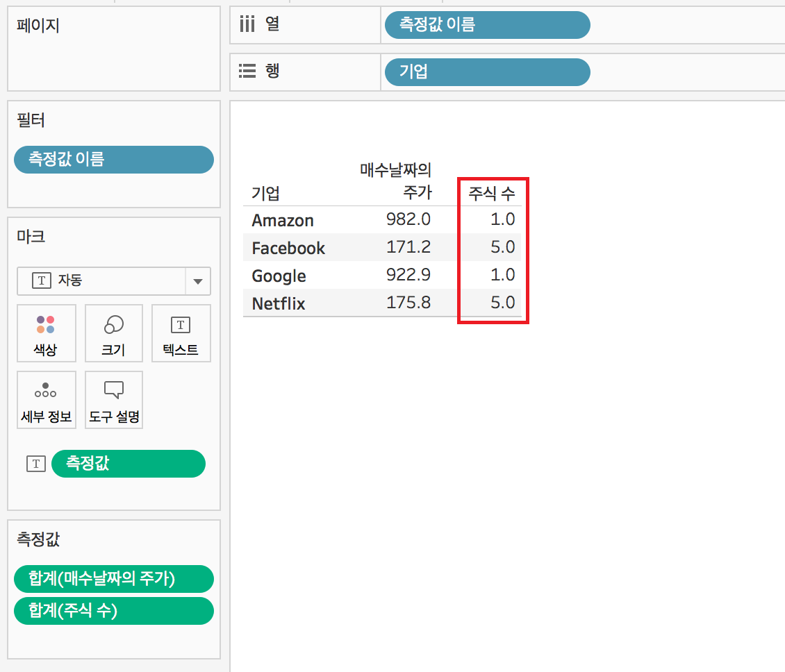Viewport: 785px width, 672px height.
Task: Click the text icon beside 측정값 pill
Action: (36, 464)
